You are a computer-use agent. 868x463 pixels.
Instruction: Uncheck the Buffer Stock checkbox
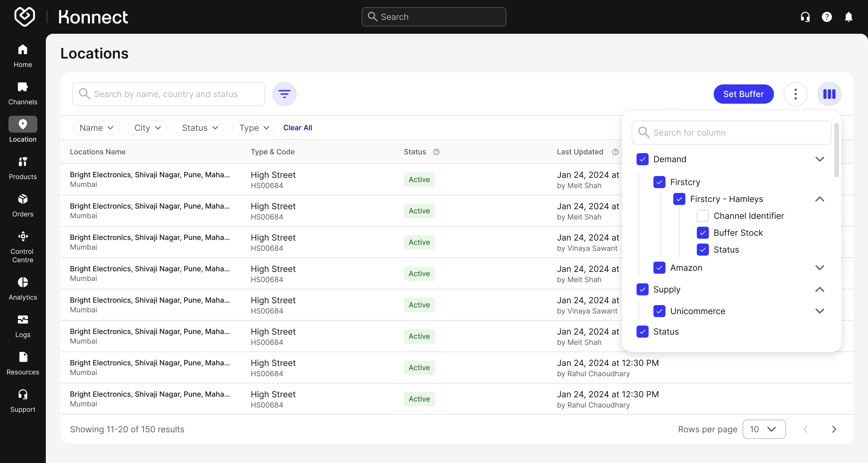point(703,232)
